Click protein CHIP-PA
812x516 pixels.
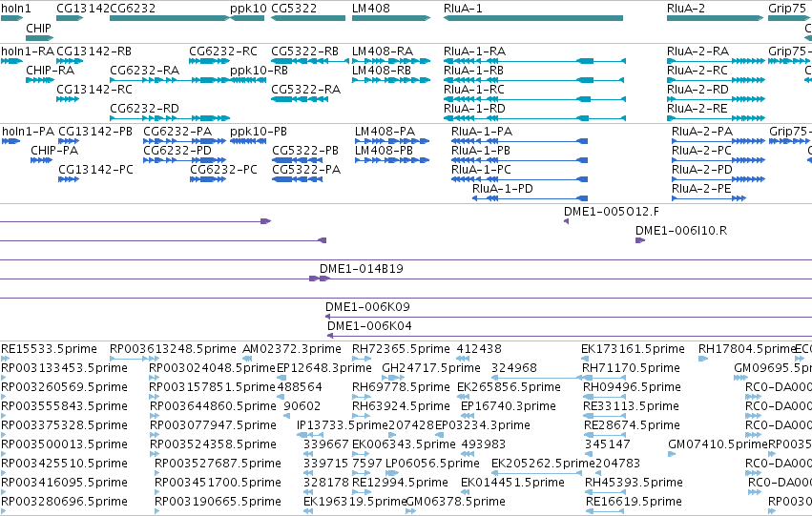54,151
